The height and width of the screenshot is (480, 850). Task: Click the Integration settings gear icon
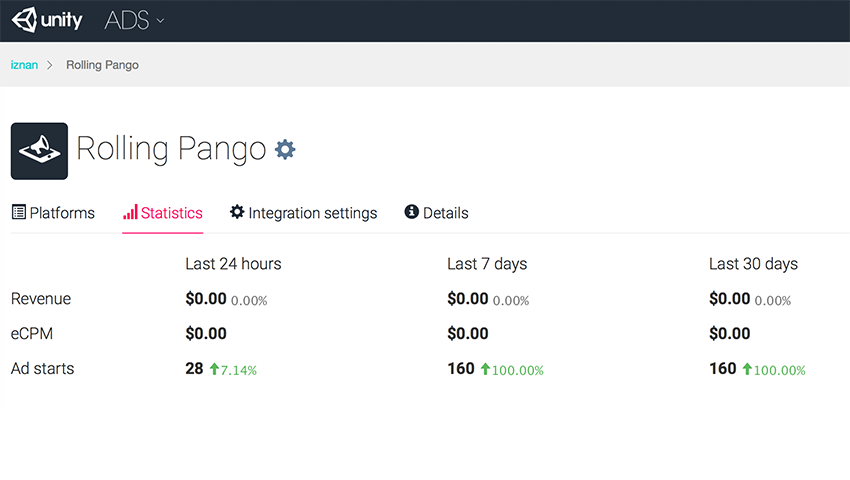(237, 212)
